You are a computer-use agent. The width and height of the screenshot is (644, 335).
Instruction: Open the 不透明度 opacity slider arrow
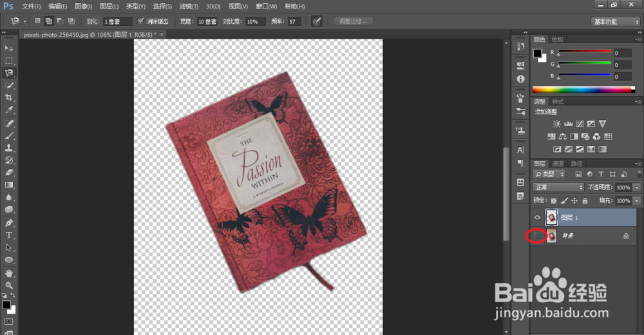pos(637,187)
